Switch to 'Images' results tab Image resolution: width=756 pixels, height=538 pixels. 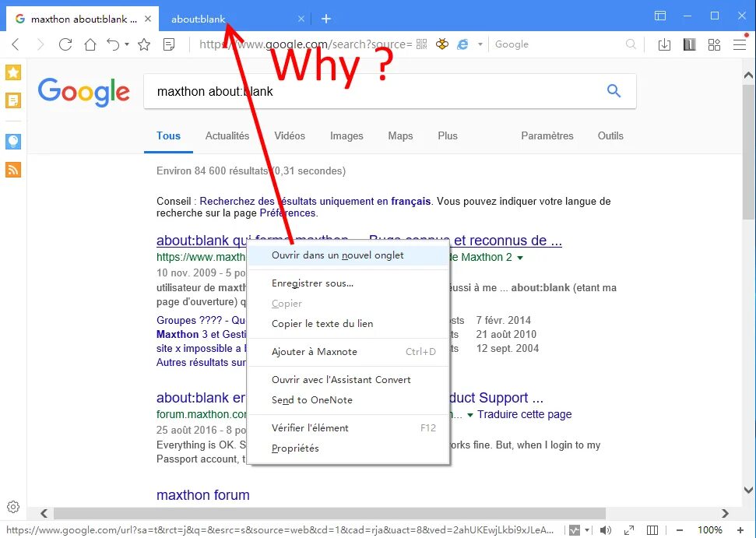pyautogui.click(x=346, y=136)
